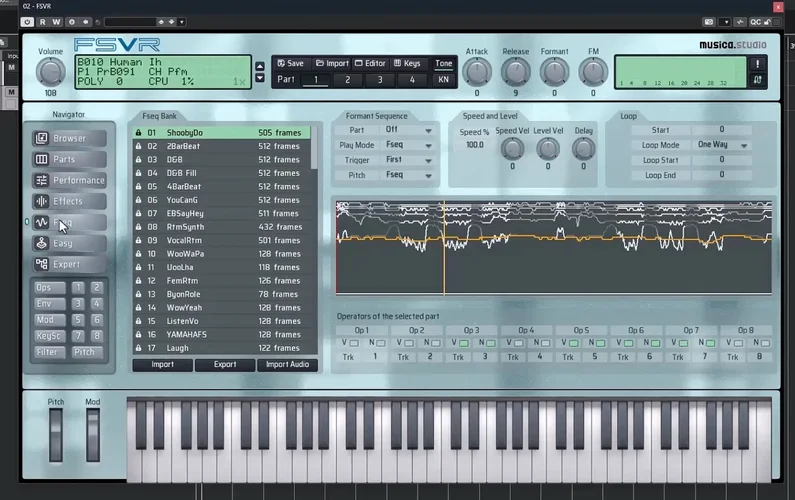Toggle Op 2 V checkbox
The width and height of the screenshot is (795, 500).
click(x=409, y=343)
